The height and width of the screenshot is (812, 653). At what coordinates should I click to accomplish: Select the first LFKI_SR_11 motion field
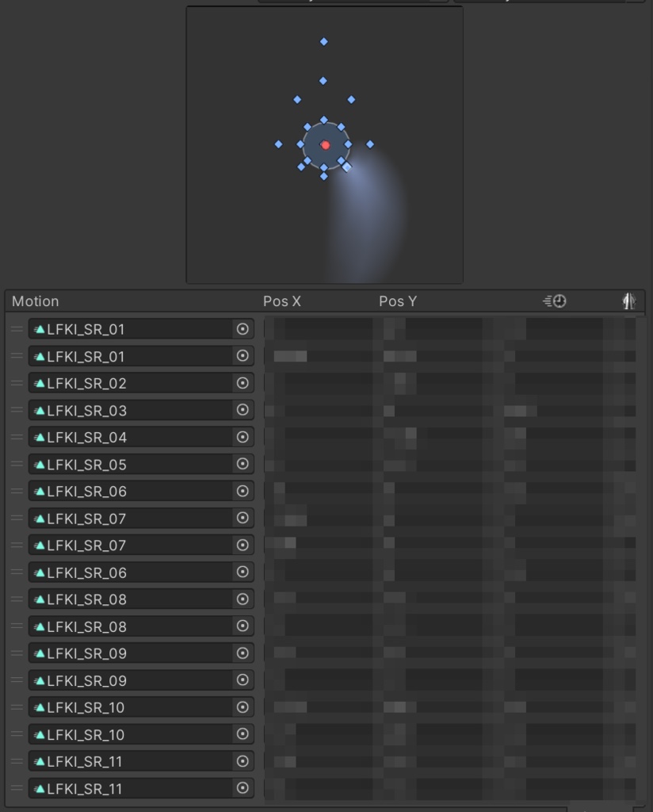(x=131, y=761)
